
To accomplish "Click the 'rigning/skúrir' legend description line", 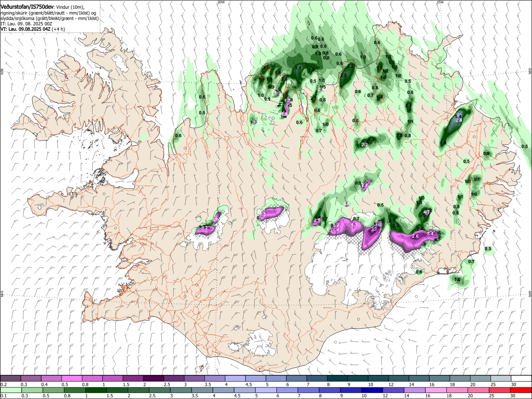I will point(49,13).
